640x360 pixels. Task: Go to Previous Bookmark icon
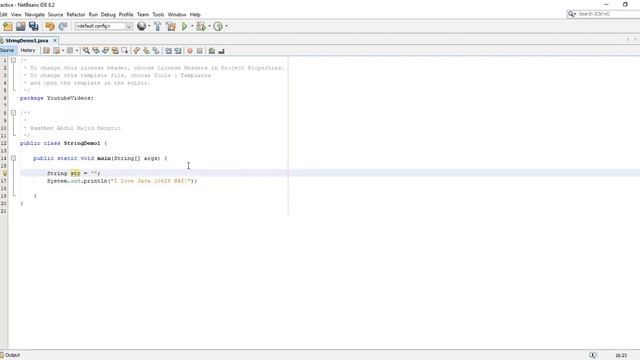[137, 51]
